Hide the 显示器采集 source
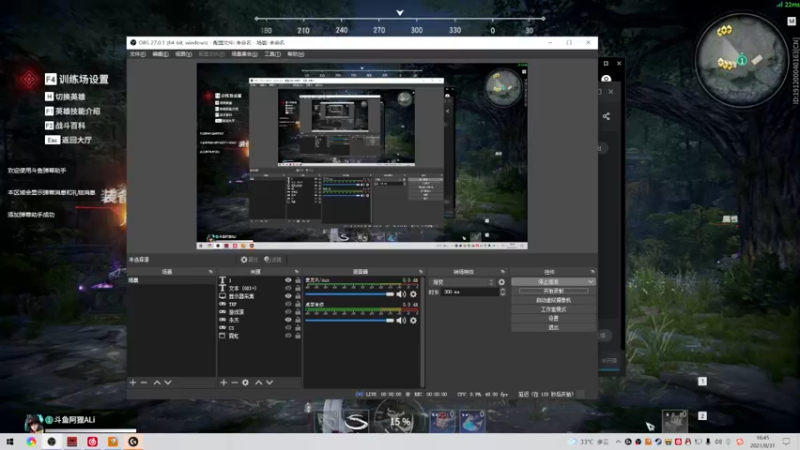 (x=288, y=296)
